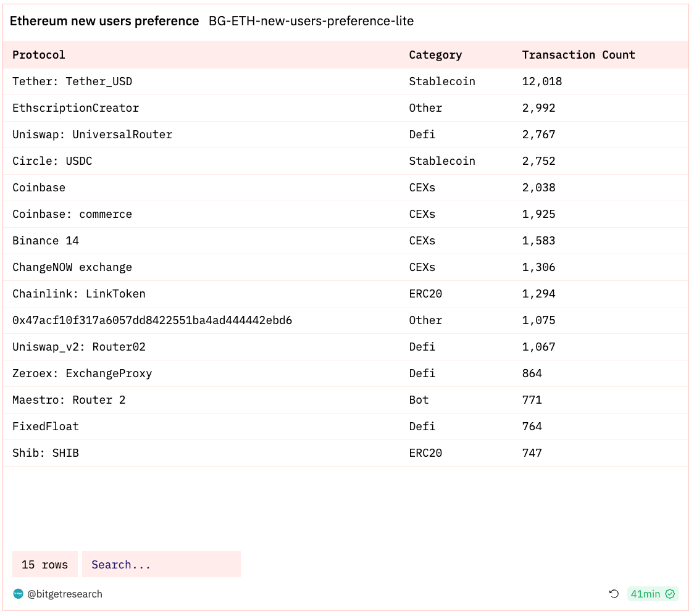The height and width of the screenshot is (616, 694).
Task: Click the Search input field
Action: pyautogui.click(x=161, y=565)
